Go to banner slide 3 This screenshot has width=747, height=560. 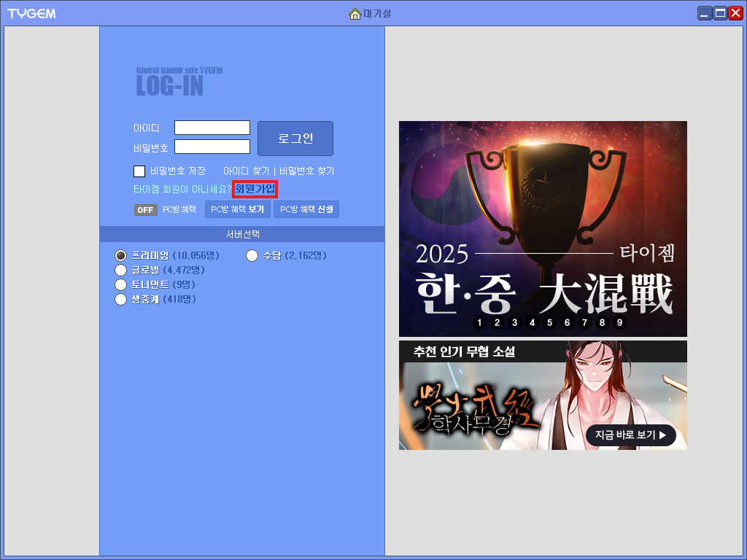coord(514,322)
